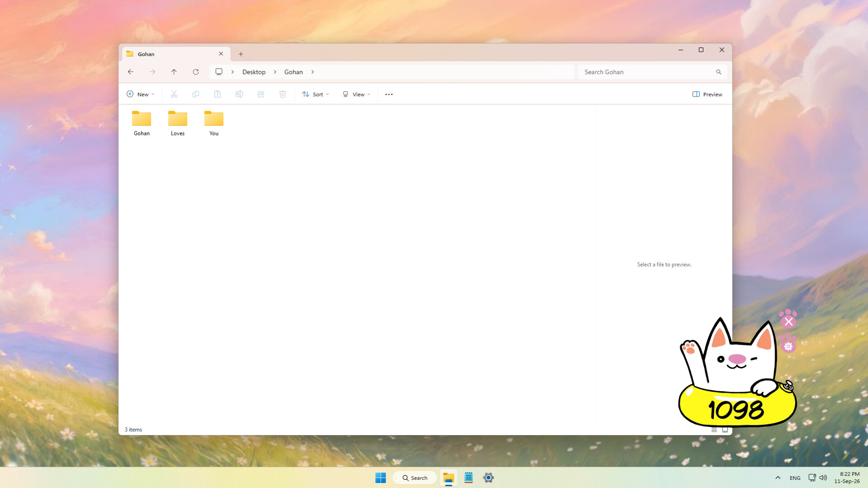The width and height of the screenshot is (868, 488).
Task: Toggle the Preview pane button
Action: pyautogui.click(x=708, y=94)
